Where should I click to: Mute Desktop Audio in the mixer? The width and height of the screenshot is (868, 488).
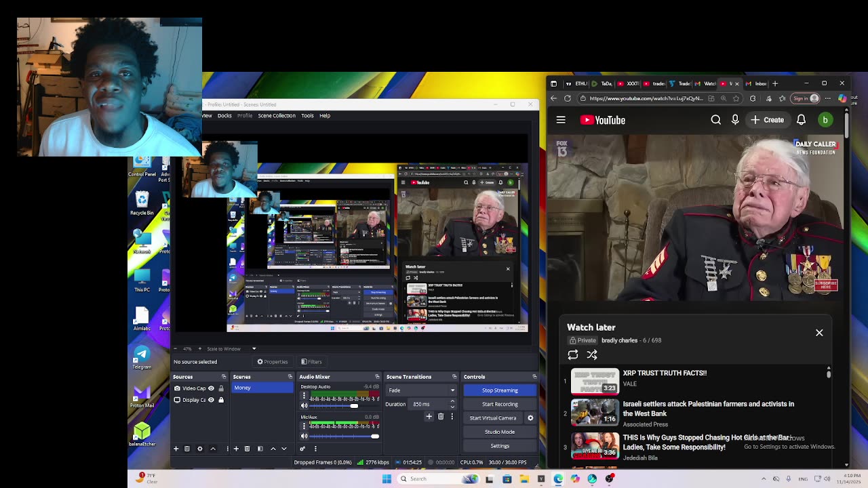(x=304, y=405)
